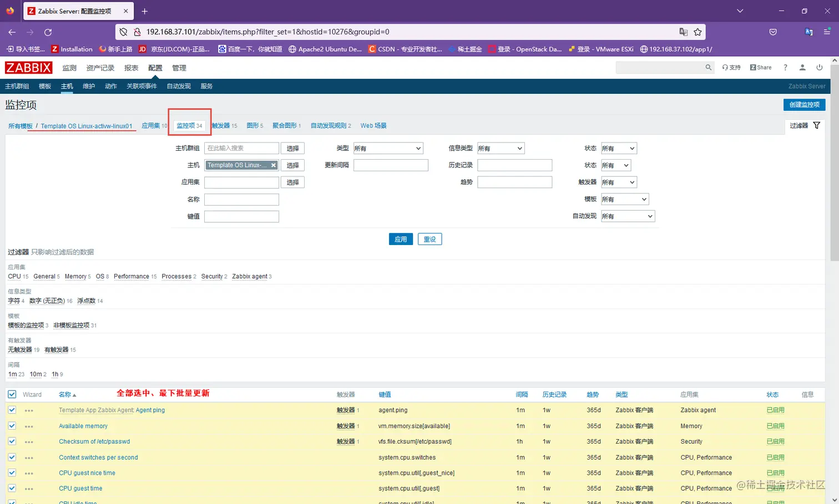
Task: Toggle the select-all items checkbox
Action: pyautogui.click(x=12, y=394)
